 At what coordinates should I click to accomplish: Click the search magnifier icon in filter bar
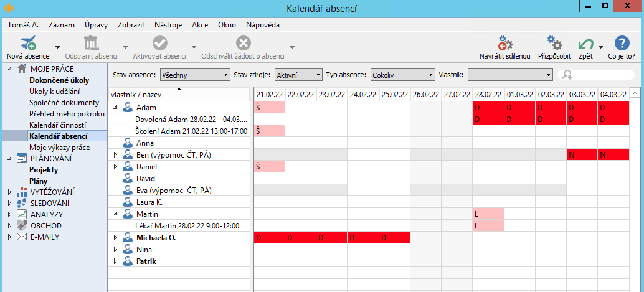(x=567, y=75)
